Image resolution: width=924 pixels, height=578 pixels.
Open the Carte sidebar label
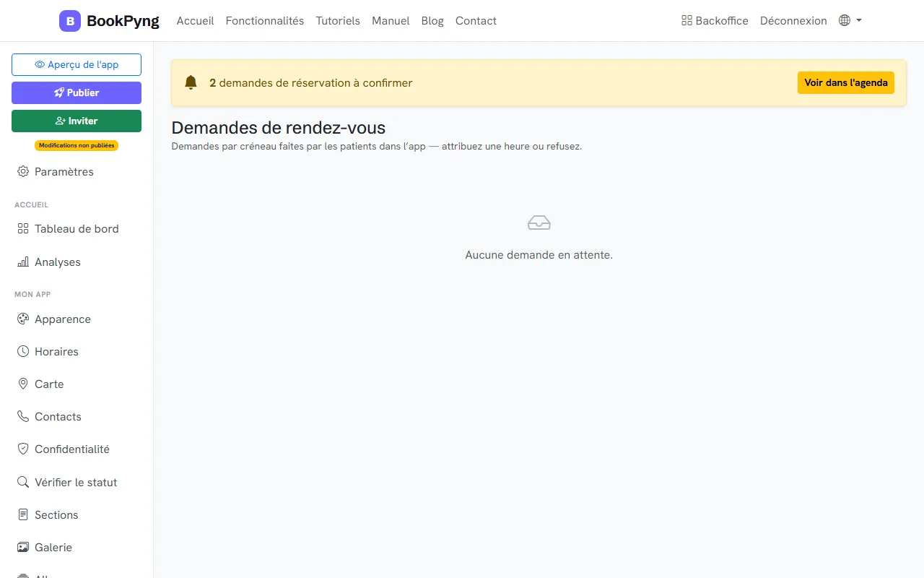[x=49, y=384]
